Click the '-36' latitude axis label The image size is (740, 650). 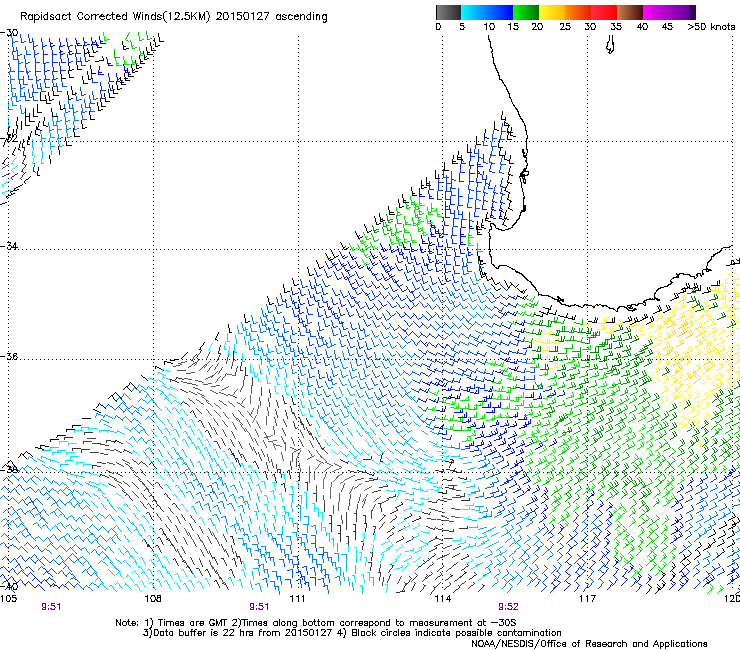click(x=9, y=356)
